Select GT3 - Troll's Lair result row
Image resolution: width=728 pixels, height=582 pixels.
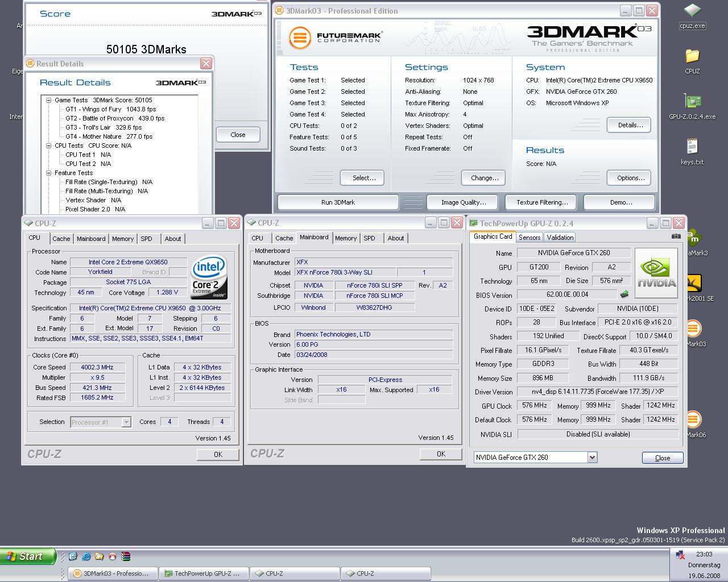click(104, 127)
